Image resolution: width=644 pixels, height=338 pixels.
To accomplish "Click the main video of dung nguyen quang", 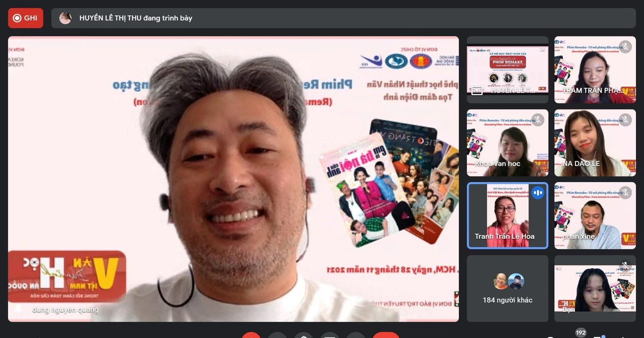I will click(x=233, y=179).
